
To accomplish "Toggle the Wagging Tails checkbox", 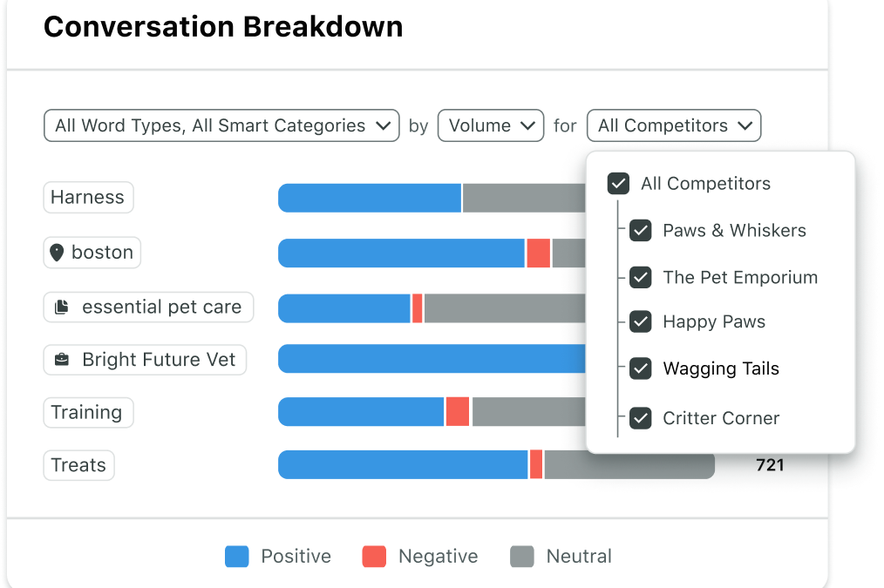I will coord(641,368).
